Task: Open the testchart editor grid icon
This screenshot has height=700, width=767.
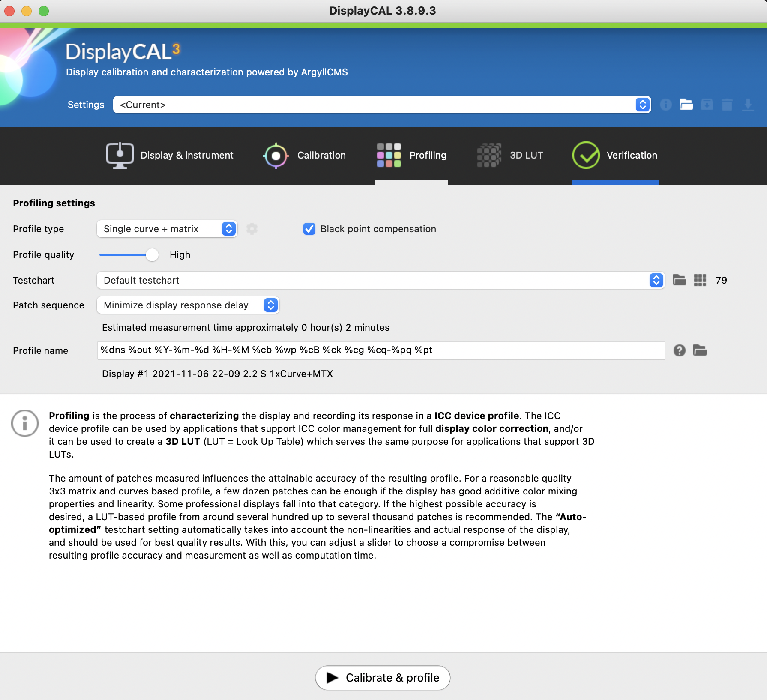Action: pos(700,280)
